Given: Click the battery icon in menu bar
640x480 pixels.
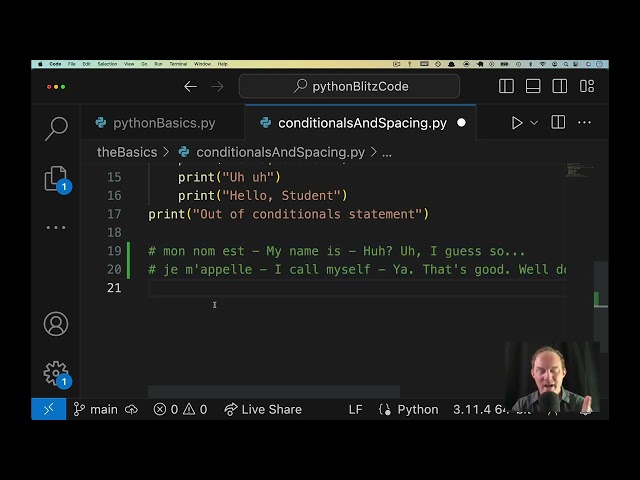Looking at the screenshot, I should point(504,64).
